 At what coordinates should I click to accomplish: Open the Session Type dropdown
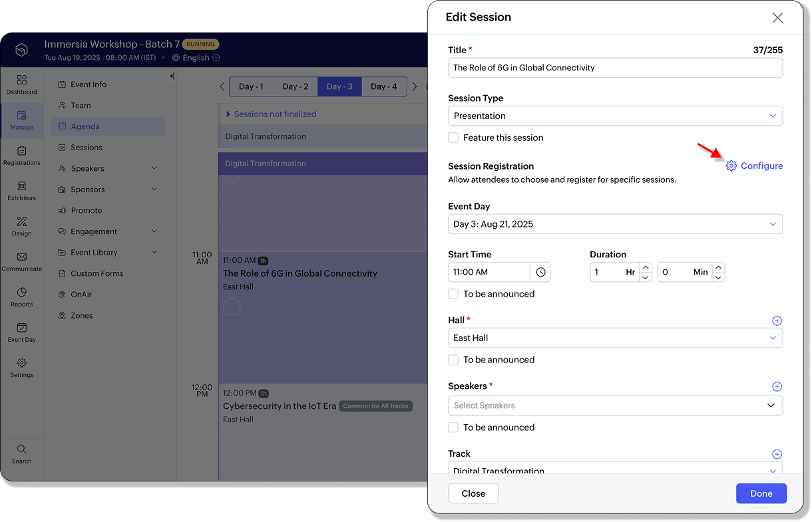pos(615,116)
